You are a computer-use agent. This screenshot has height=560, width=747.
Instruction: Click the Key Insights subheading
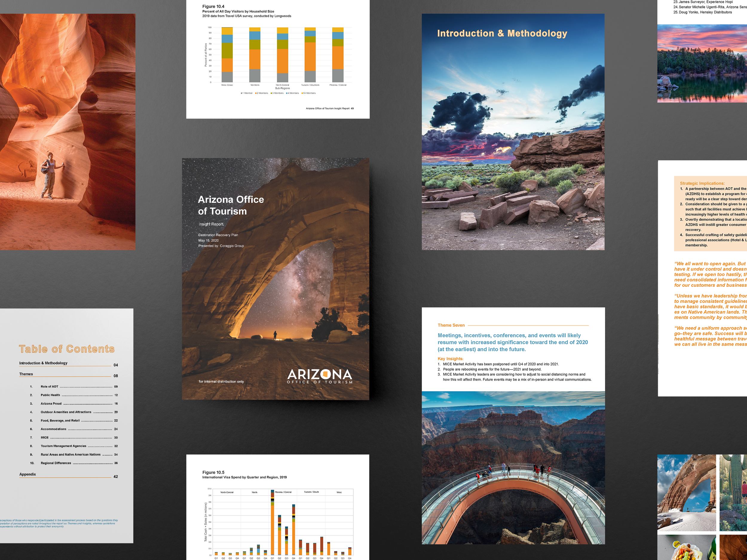(x=450, y=359)
